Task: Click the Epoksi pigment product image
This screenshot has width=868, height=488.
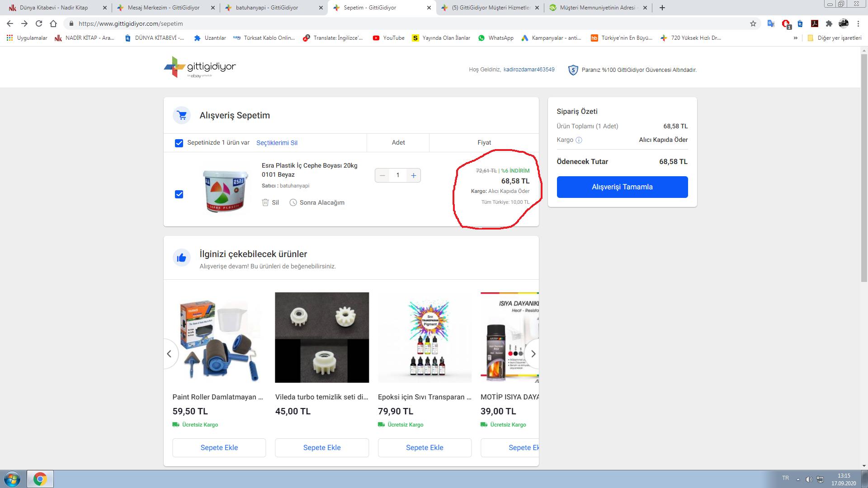Action: (425, 338)
